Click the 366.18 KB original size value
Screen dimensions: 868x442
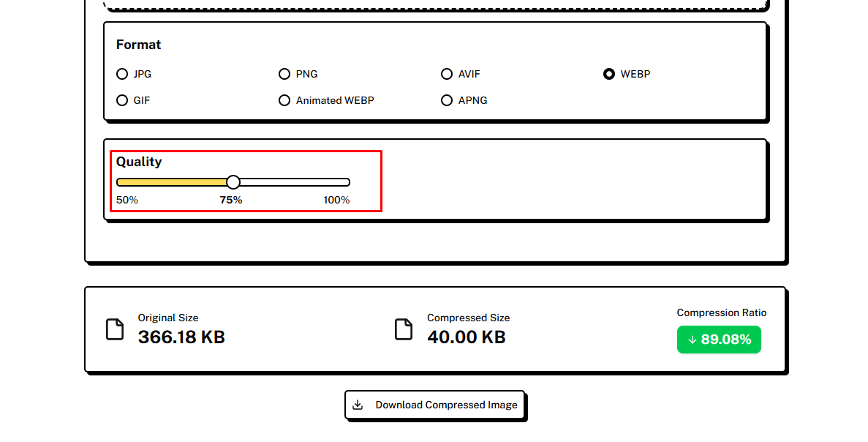coord(181,337)
